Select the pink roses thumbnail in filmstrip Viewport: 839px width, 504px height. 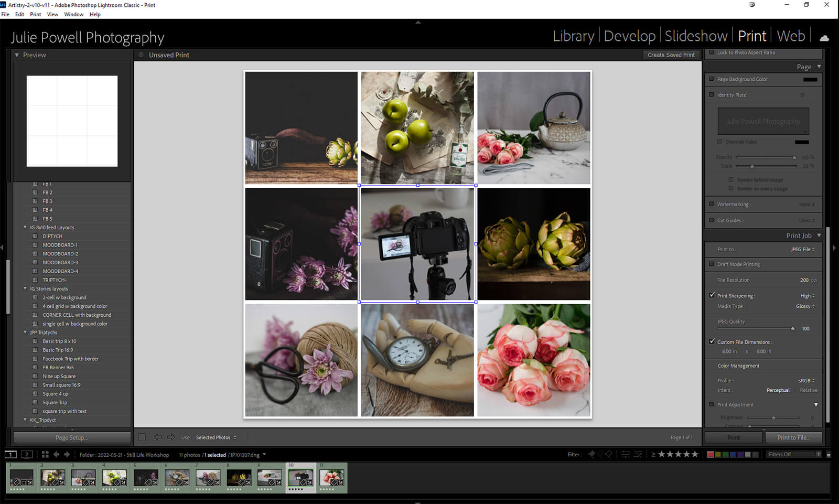coord(331,478)
